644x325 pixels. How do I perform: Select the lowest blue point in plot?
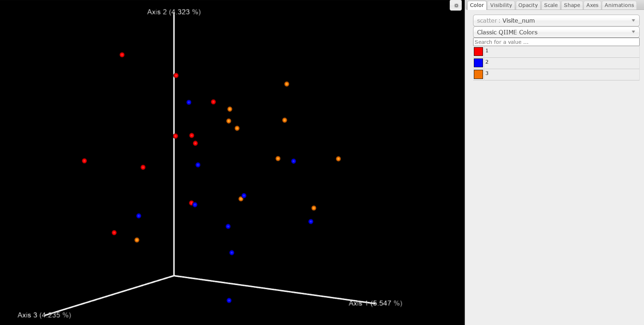point(229,301)
